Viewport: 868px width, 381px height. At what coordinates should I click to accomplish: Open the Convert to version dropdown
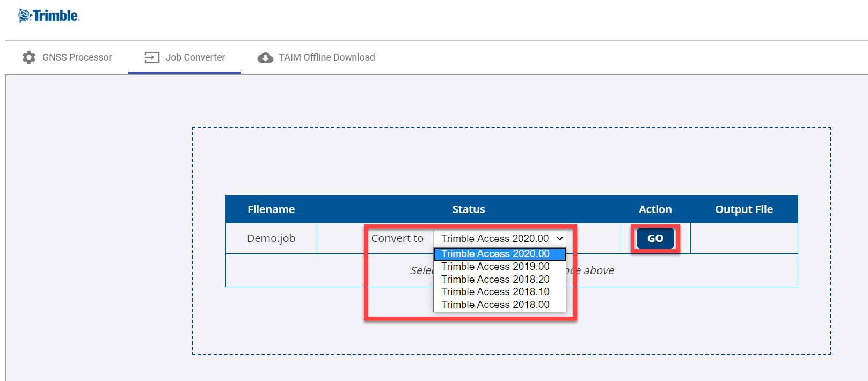point(500,238)
